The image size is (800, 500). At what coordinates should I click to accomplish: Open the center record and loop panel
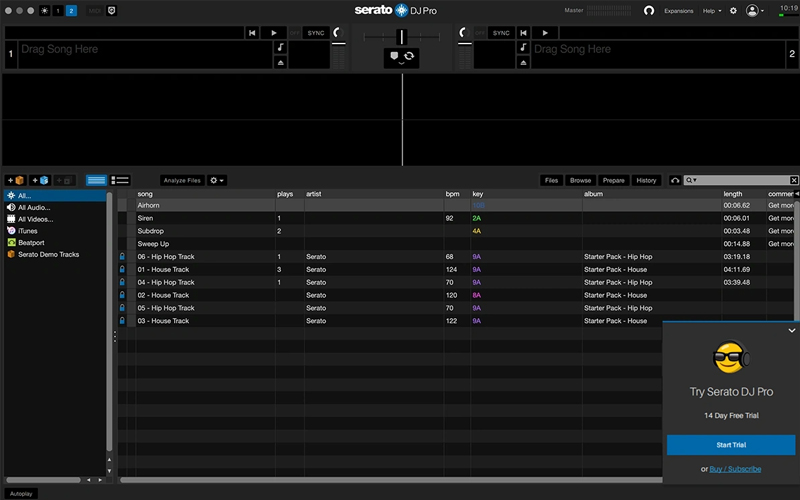click(x=402, y=58)
